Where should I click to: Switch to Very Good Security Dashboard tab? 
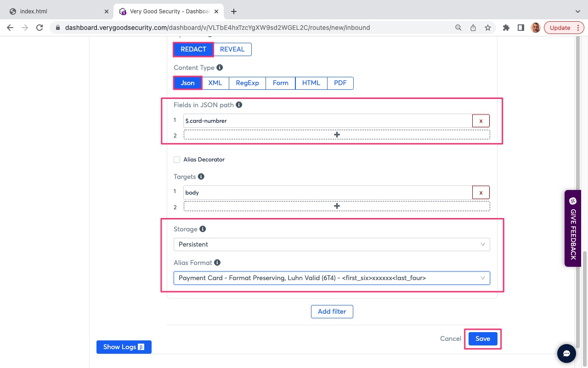[169, 11]
